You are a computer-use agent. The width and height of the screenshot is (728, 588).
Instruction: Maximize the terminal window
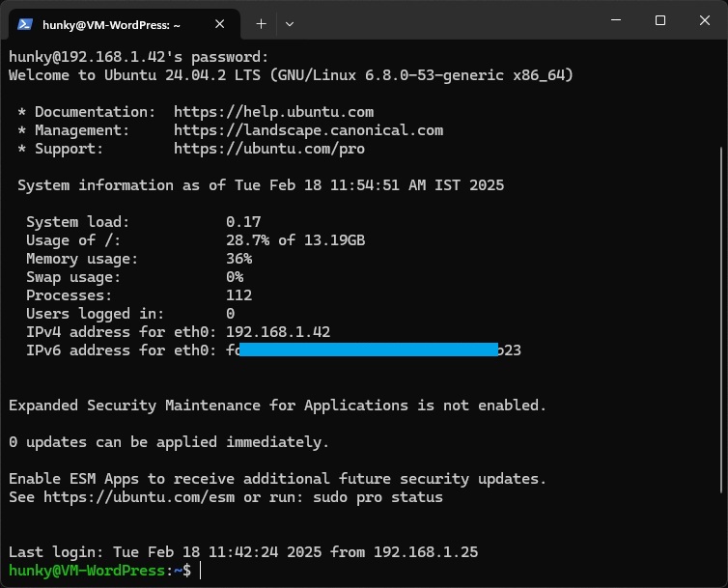(660, 20)
